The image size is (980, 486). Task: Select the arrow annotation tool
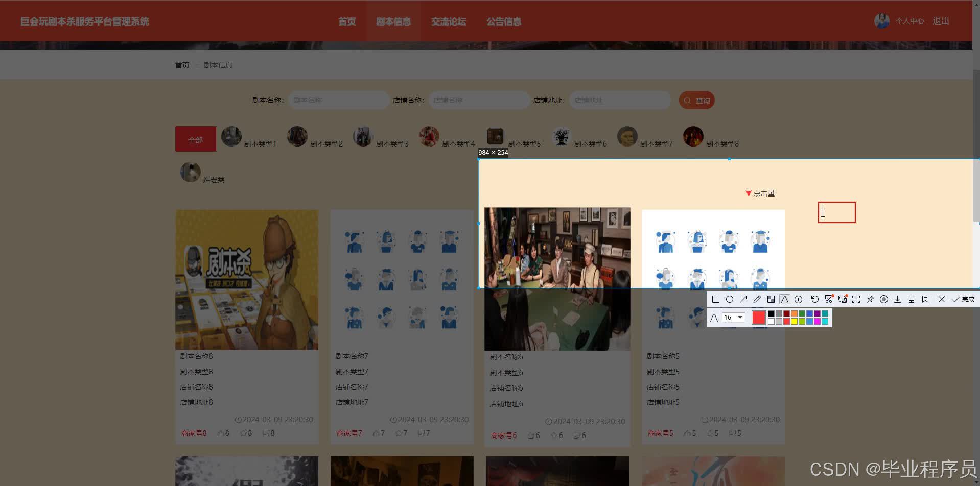tap(743, 299)
